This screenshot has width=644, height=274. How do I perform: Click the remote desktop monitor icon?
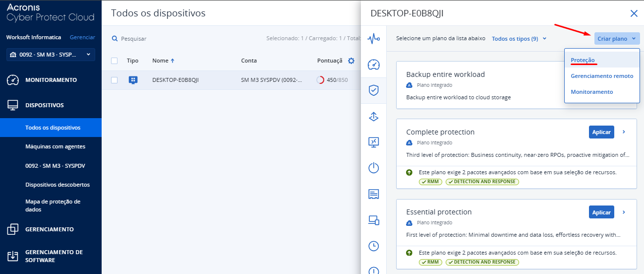click(x=374, y=142)
